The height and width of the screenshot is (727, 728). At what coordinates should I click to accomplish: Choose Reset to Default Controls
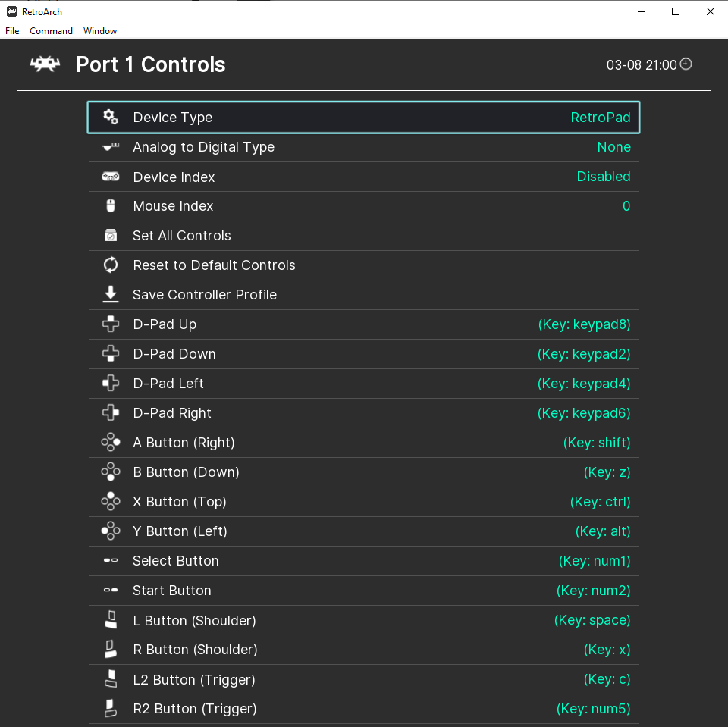[363, 265]
